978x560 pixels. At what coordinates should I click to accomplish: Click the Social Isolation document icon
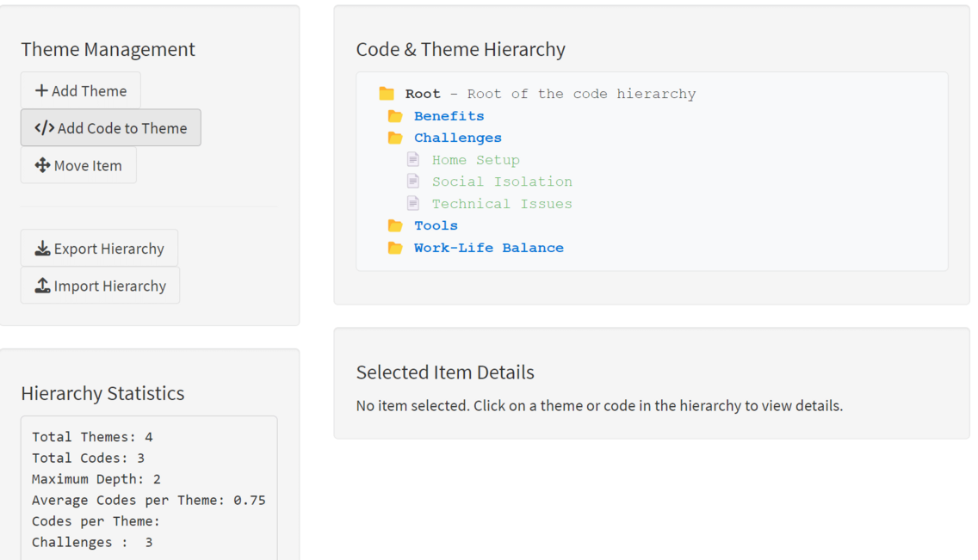(x=413, y=182)
